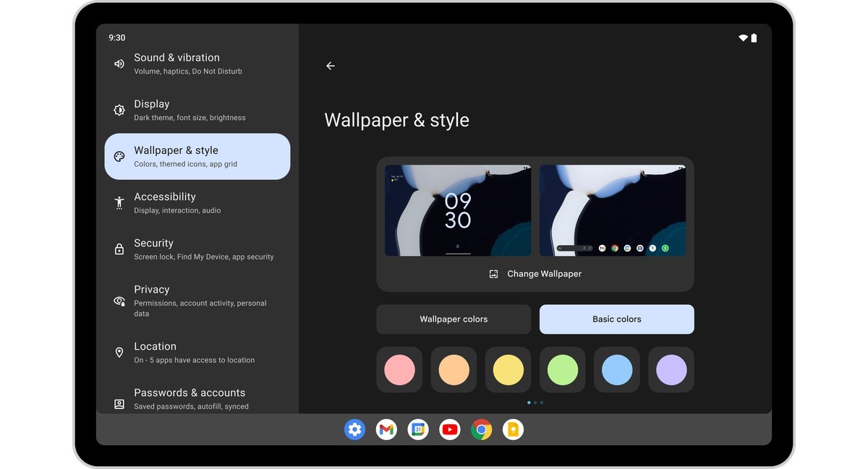Image resolution: width=868 pixels, height=469 pixels.
Task: Tap the home screen preview thumbnail
Action: pos(613,210)
